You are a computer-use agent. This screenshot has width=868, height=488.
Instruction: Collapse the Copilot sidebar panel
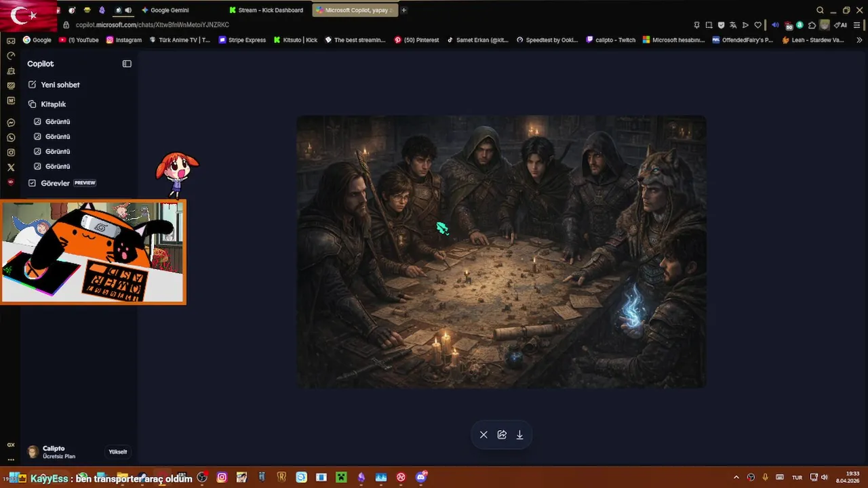tap(127, 64)
